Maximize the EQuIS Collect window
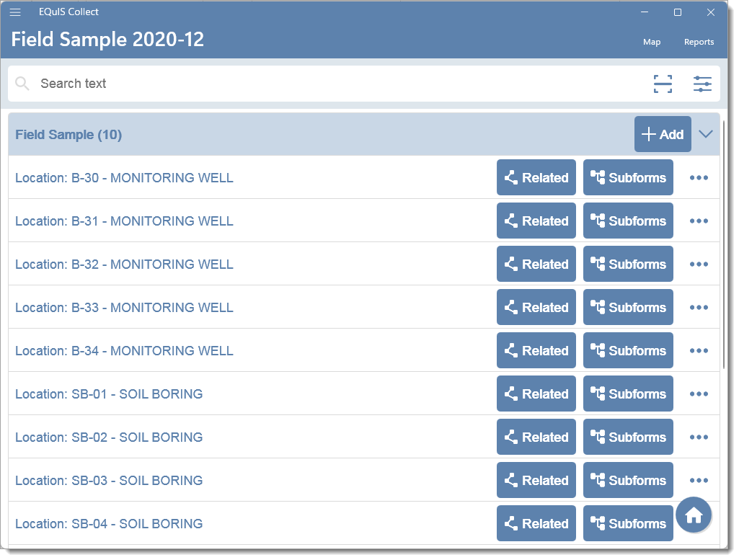Viewport: 739px width, 560px height. (x=677, y=12)
